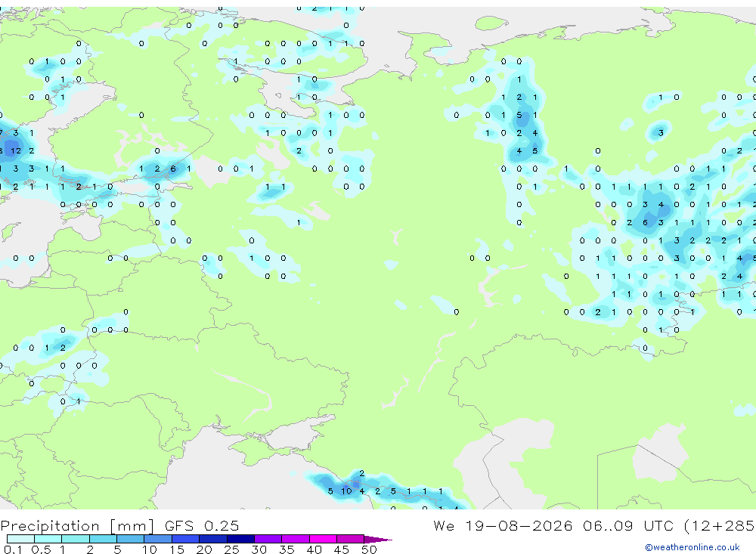This screenshot has width=756, height=554.
Task: Click the '40' legend scale label
Action: click(314, 549)
